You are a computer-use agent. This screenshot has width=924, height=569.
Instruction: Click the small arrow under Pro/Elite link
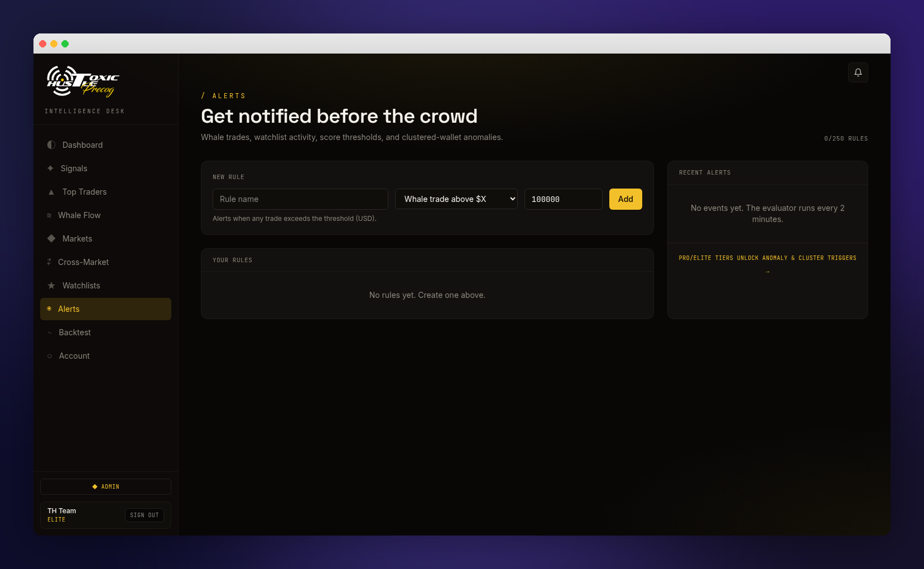[768, 272]
